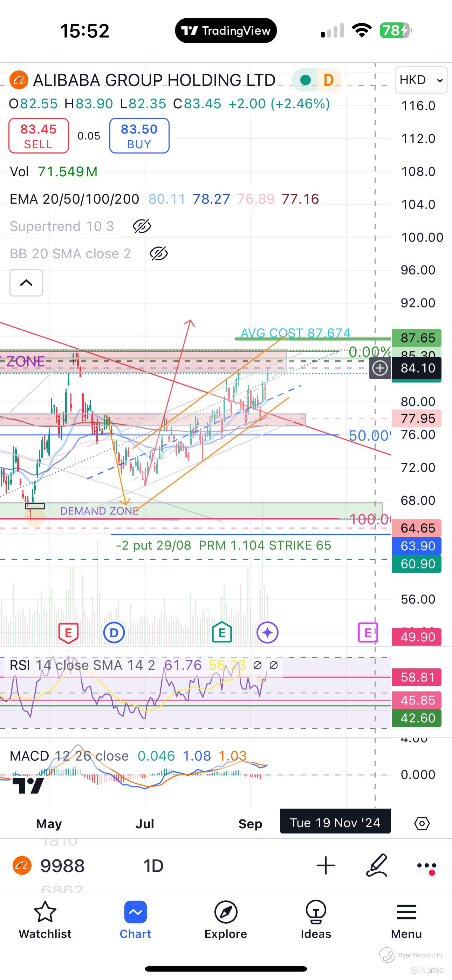Tap the Alibaba logo beside the stock title
Image resolution: width=452 pixels, height=980 pixels.
click(x=19, y=80)
